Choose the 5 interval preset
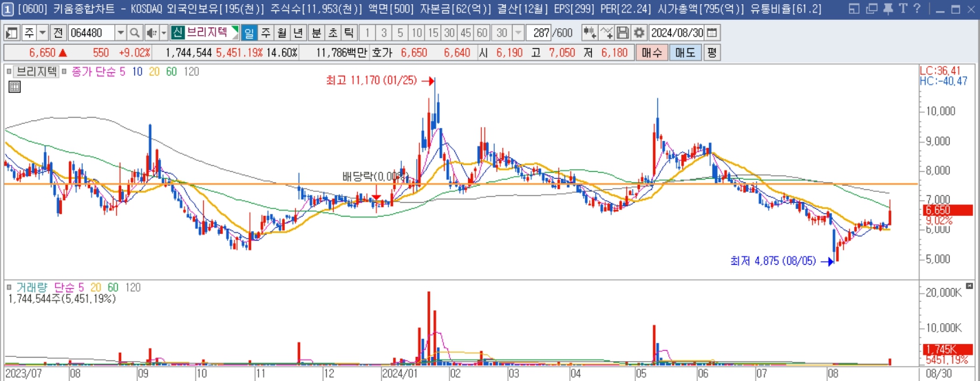Screen dimensions: 980x381 [400, 33]
